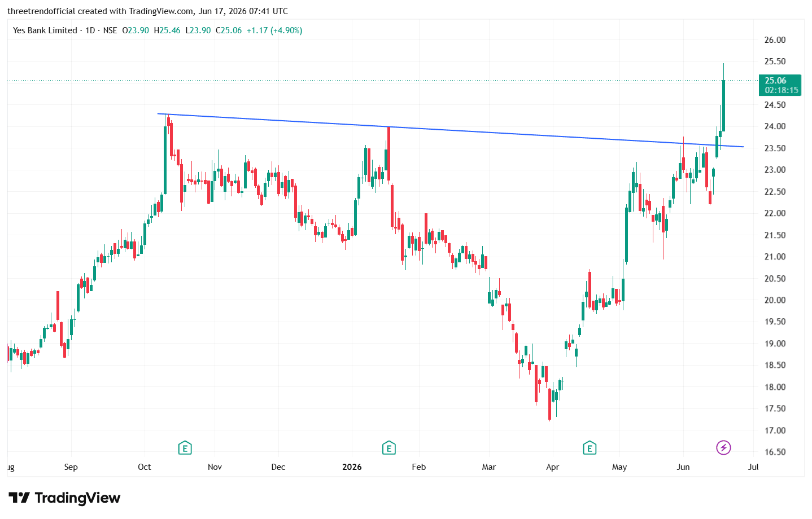Click the 26.00 price axis label
812x519 pixels.
[x=775, y=40]
